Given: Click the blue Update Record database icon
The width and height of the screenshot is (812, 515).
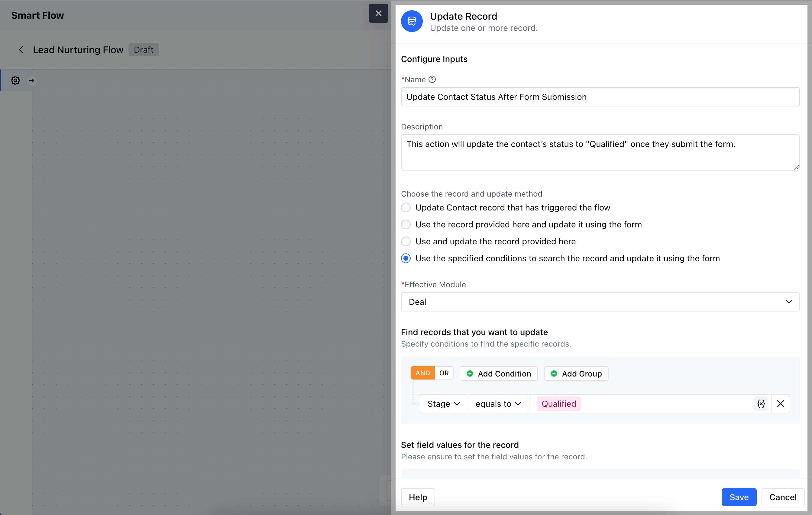Looking at the screenshot, I should click(x=411, y=21).
